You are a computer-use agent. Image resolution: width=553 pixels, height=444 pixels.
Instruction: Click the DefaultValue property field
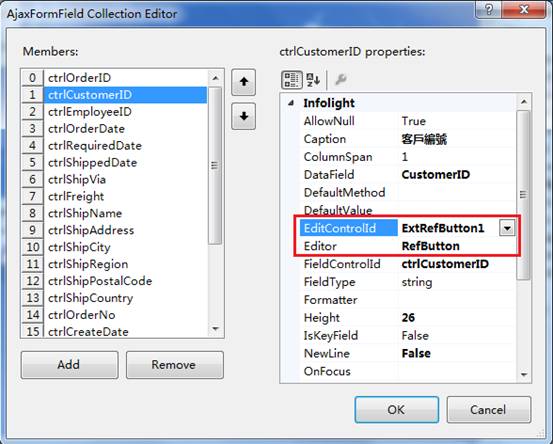pos(457,211)
